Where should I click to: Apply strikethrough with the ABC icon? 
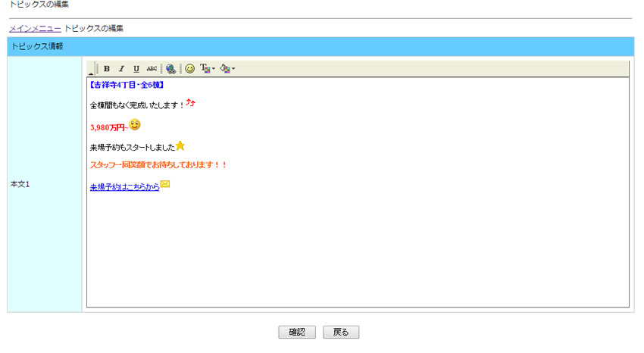point(152,68)
